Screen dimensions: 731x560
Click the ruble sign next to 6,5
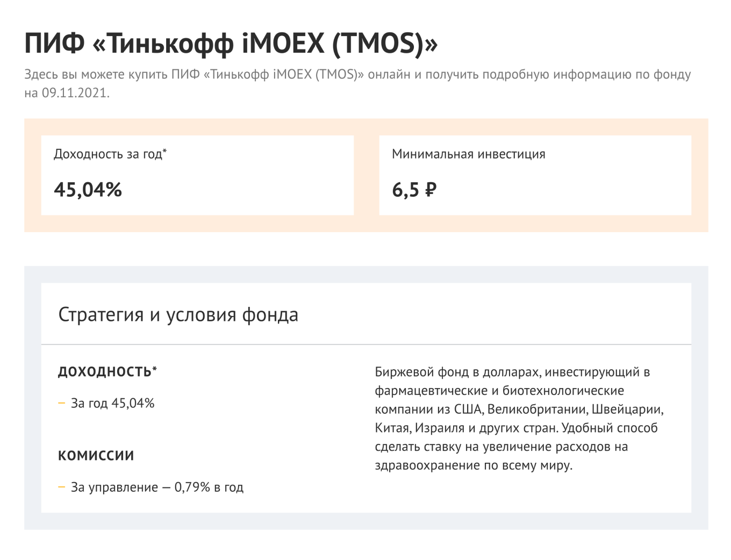pos(430,190)
